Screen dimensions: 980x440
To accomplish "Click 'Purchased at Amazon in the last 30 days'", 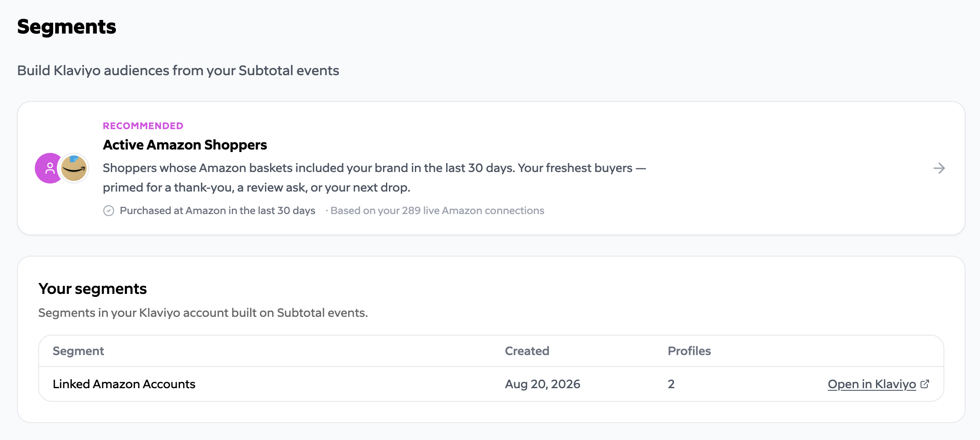I will tap(217, 211).
